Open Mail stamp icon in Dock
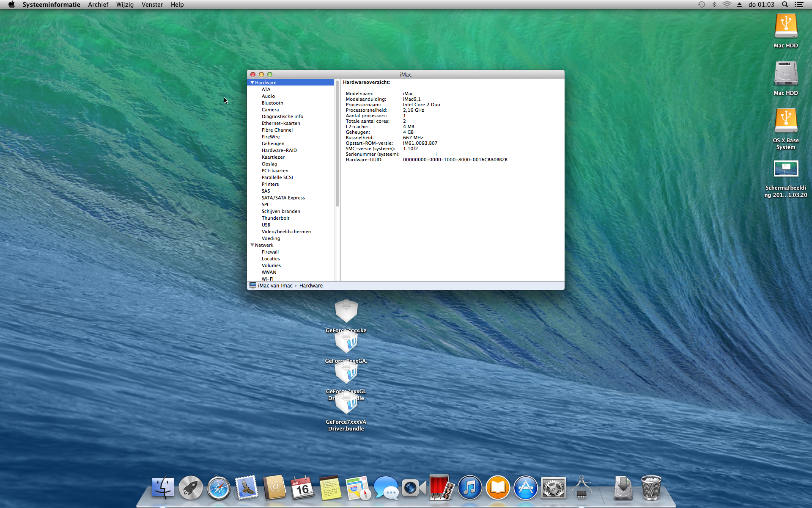812x508 pixels. (x=247, y=488)
